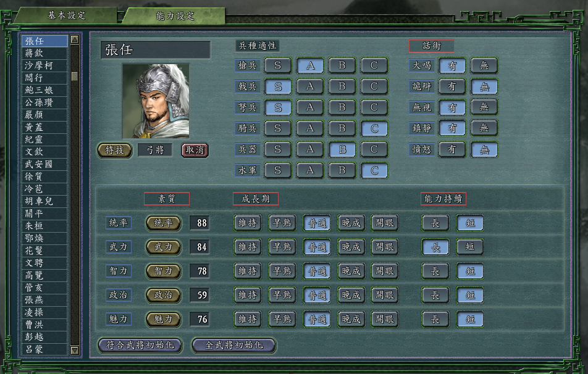Set 智力 growth to 開眼
The height and width of the screenshot is (374, 588).
(x=385, y=271)
